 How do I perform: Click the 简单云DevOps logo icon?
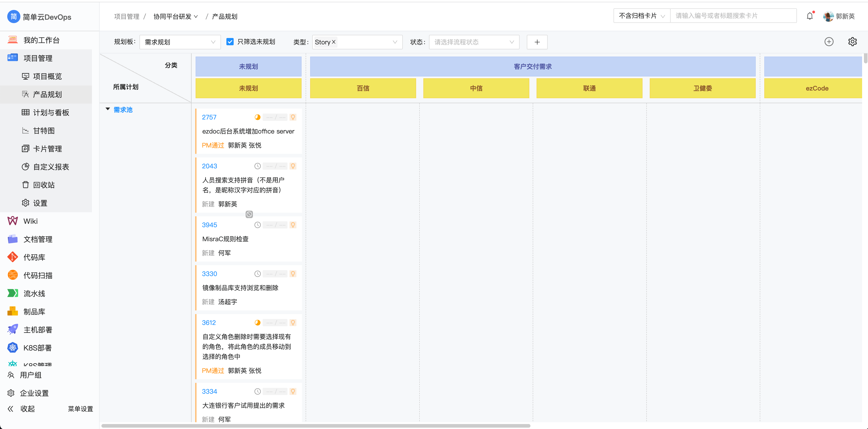tap(14, 17)
